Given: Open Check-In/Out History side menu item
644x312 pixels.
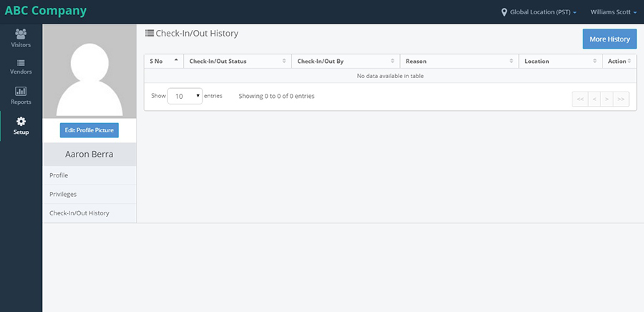Looking at the screenshot, I should [89, 213].
